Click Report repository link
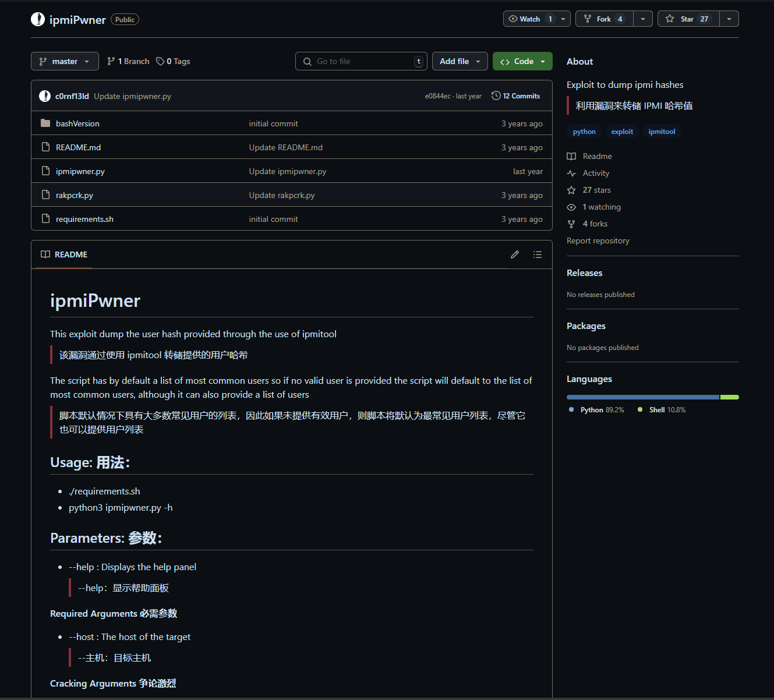 (x=598, y=241)
